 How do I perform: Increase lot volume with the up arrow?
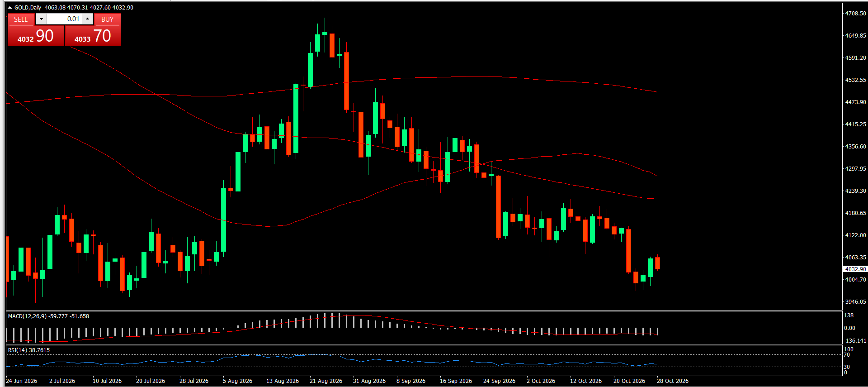[88, 19]
